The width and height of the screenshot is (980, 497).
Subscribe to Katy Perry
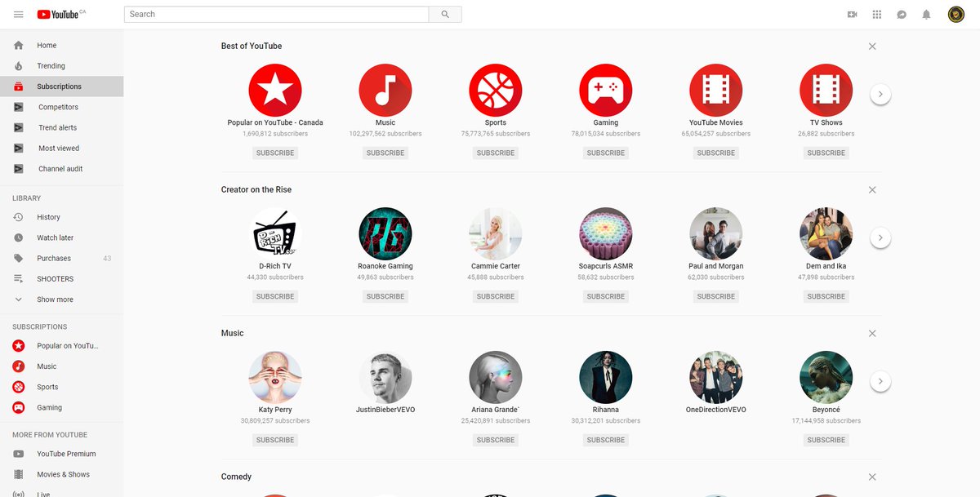coord(275,440)
